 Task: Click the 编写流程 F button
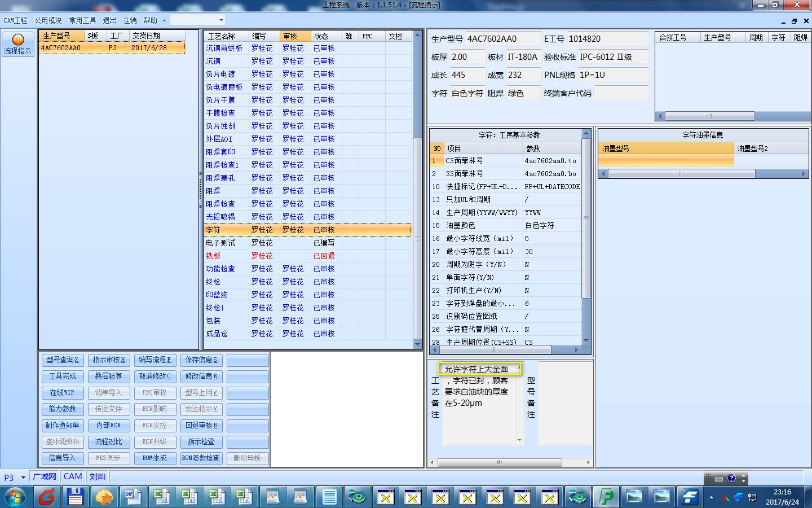(155, 360)
